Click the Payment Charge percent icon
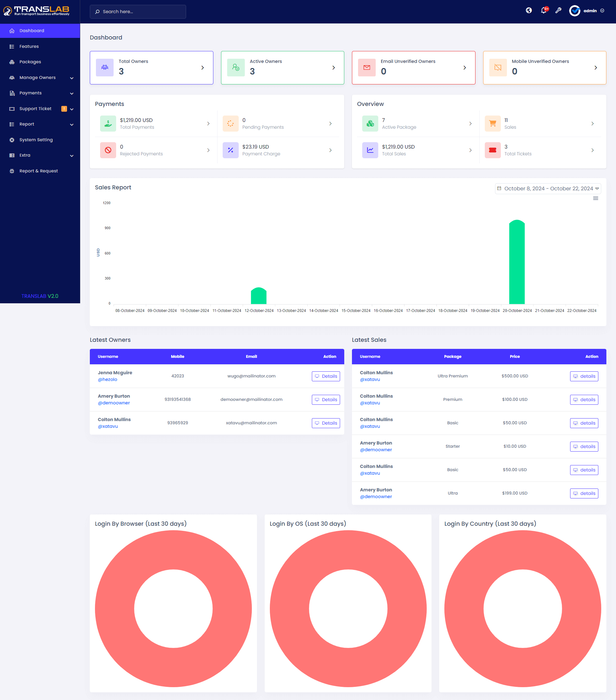The image size is (616, 700). (x=230, y=150)
